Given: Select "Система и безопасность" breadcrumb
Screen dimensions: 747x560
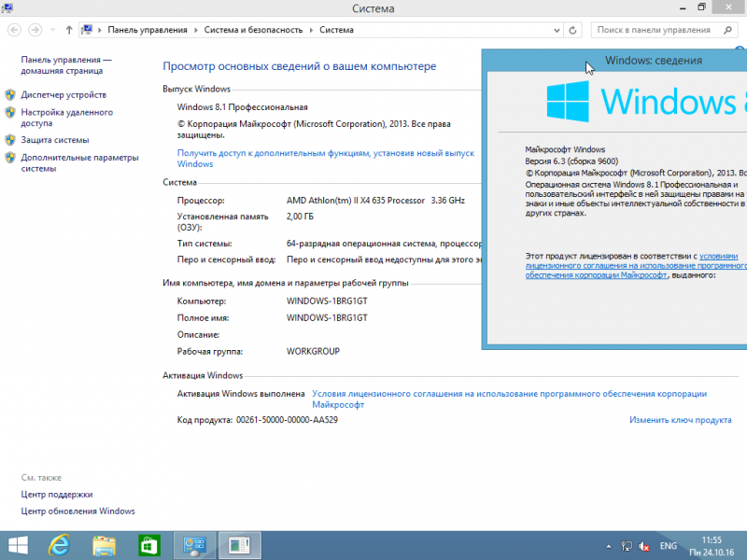Looking at the screenshot, I should pos(253,30).
